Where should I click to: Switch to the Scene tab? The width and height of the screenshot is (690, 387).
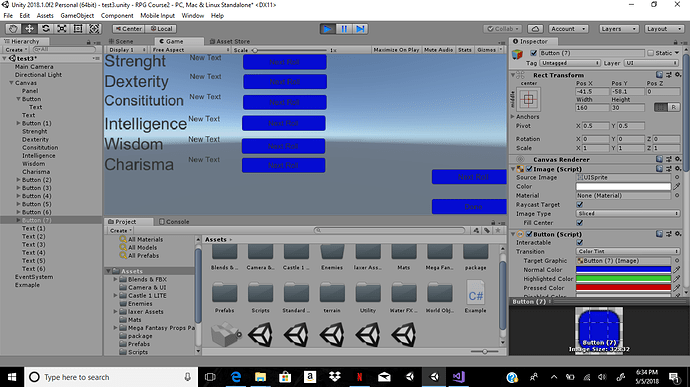pyautogui.click(x=121, y=41)
